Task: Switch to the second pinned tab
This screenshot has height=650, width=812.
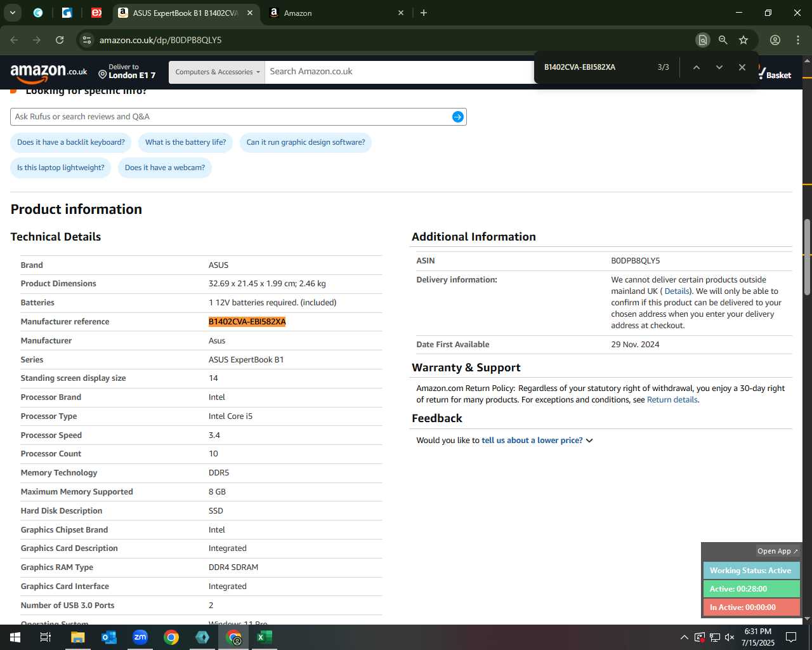Action: coord(67,13)
